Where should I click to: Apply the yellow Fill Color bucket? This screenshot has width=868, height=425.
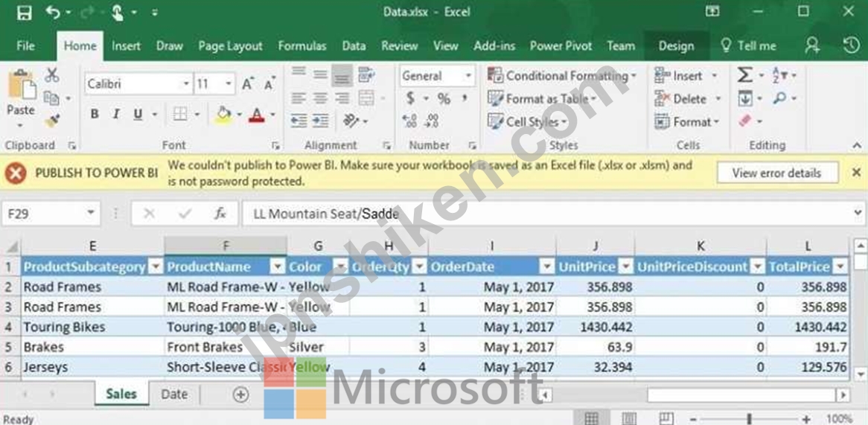[x=223, y=115]
